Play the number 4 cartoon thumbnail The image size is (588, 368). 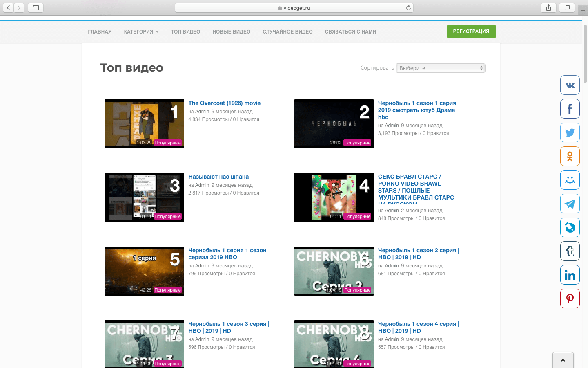pyautogui.click(x=334, y=197)
